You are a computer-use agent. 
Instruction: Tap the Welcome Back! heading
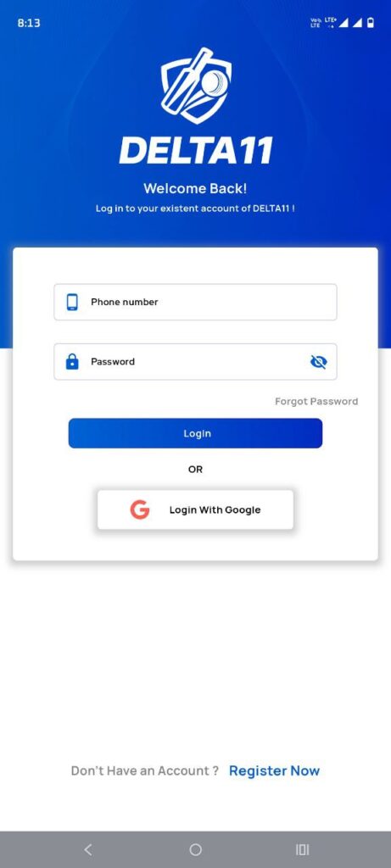point(195,188)
